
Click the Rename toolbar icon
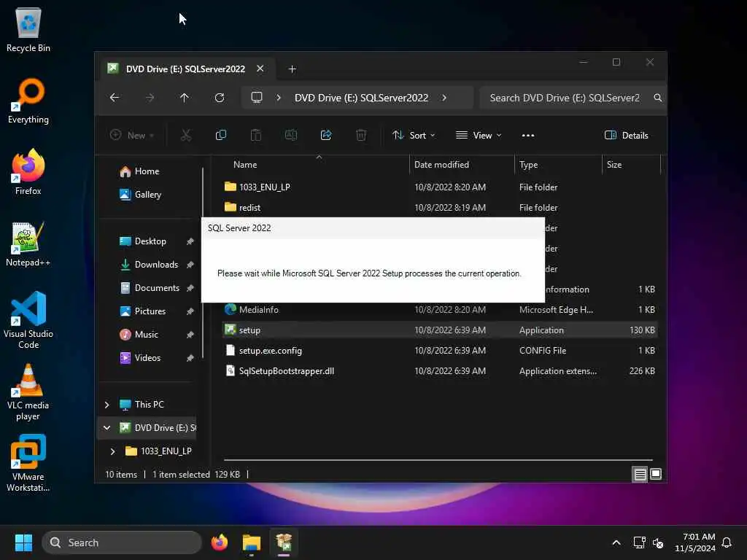(291, 135)
